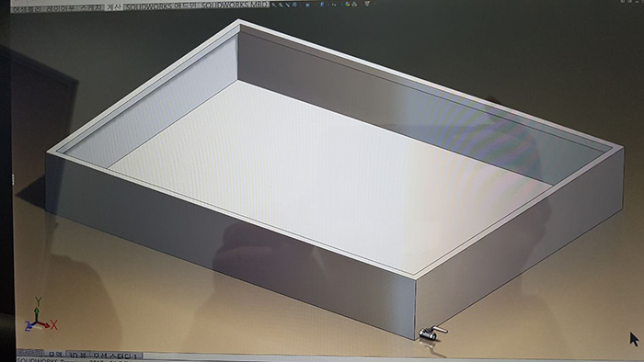Expand the View Settings dropdown arrow
Image resolution: width=644 pixels, height=362 pixels.
pos(375,4)
